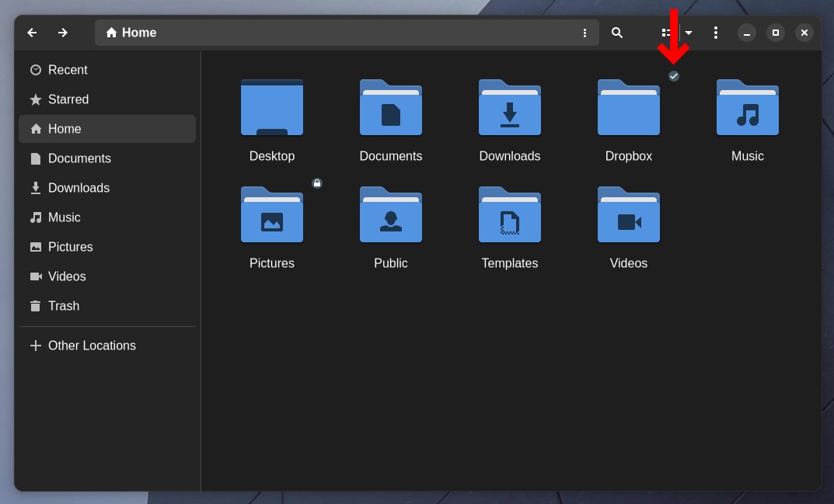Open the main three-dot menu in header
The width and height of the screenshot is (834, 504).
716,33
